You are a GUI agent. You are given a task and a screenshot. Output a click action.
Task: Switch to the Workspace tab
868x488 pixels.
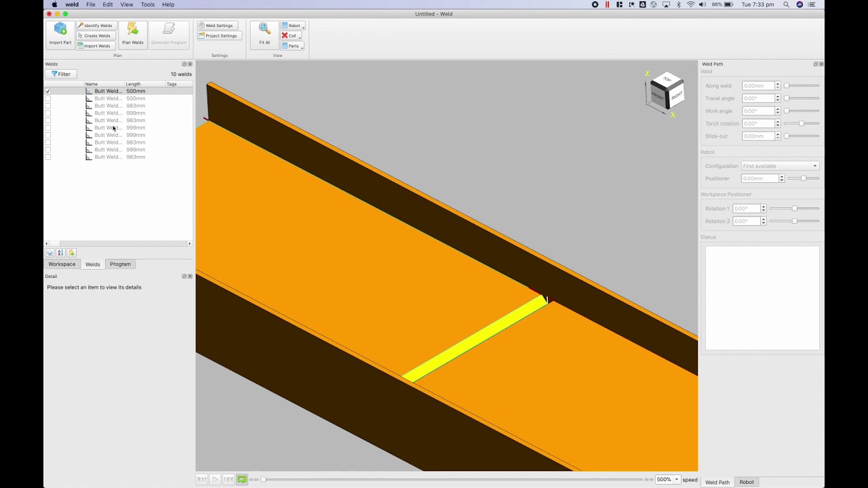click(x=62, y=264)
